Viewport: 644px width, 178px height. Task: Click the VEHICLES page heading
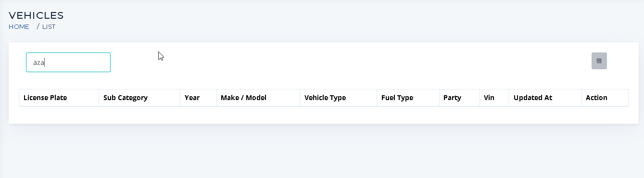click(x=36, y=15)
